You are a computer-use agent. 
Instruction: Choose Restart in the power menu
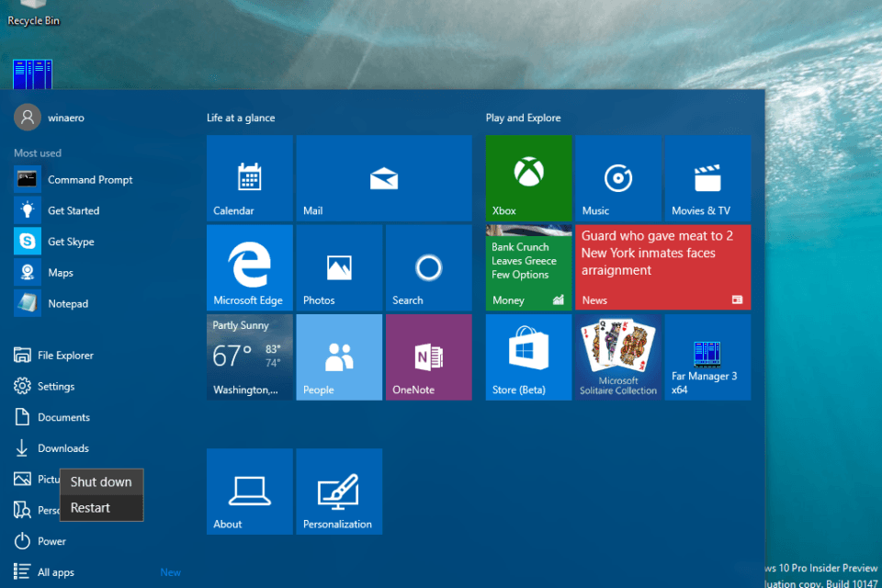tap(91, 508)
